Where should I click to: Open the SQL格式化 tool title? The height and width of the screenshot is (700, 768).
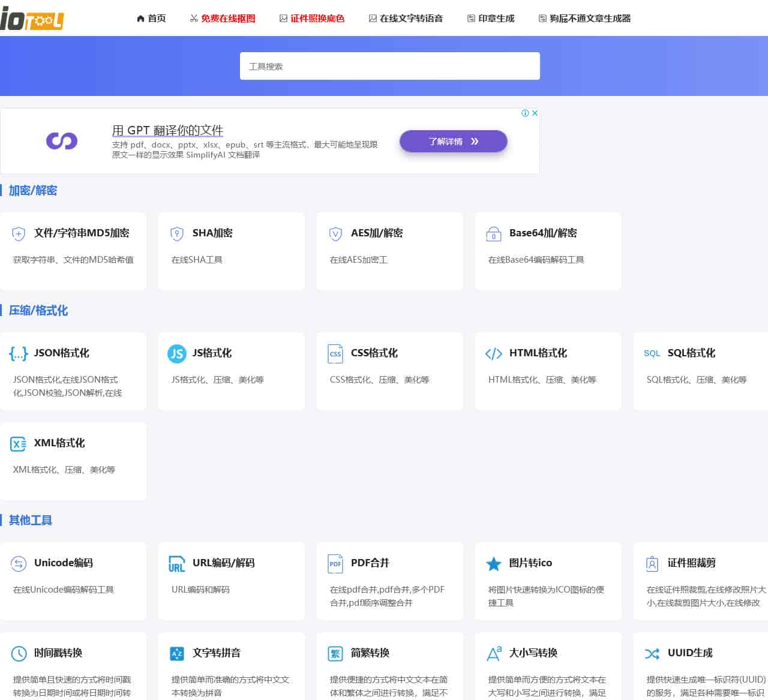[691, 353]
